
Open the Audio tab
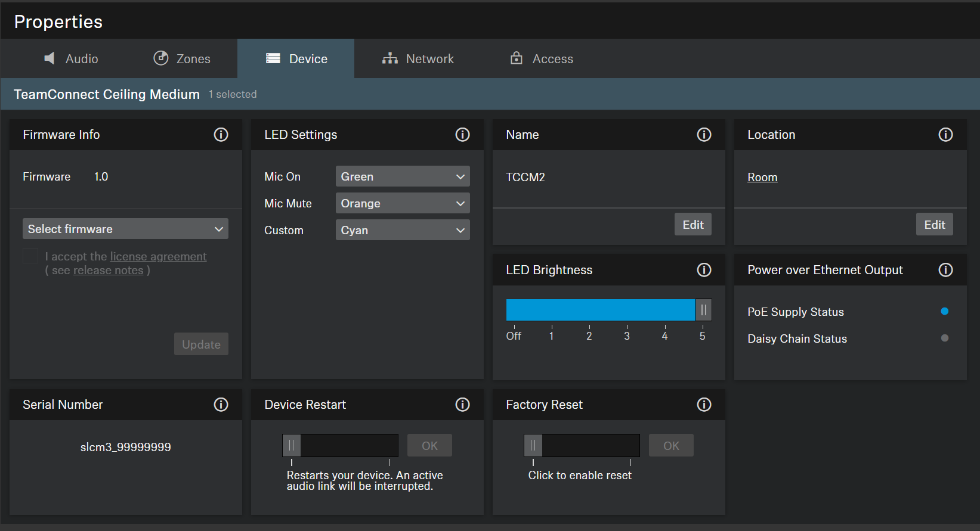click(x=71, y=58)
